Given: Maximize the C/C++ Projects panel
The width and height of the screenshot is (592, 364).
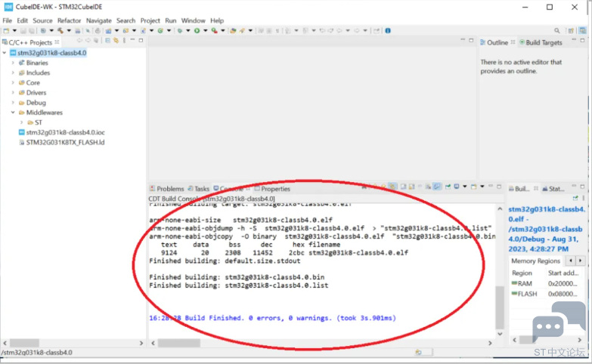Looking at the screenshot, I should [141, 40].
